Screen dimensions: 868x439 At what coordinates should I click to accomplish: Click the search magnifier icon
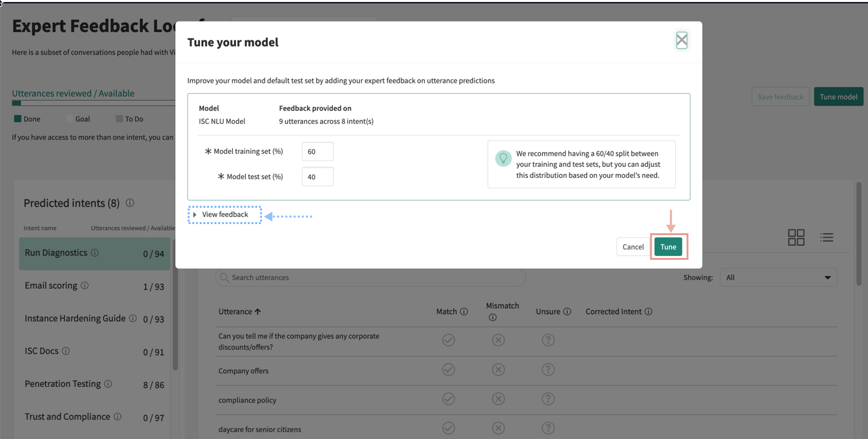coord(224,277)
